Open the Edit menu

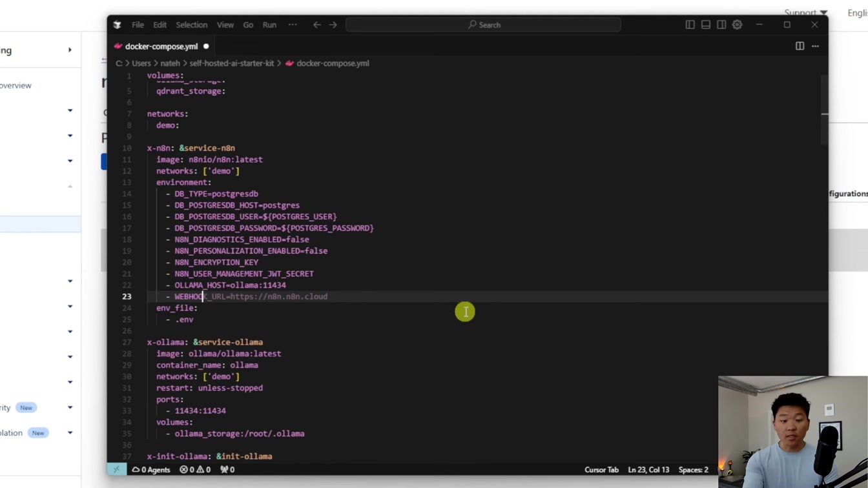click(160, 25)
